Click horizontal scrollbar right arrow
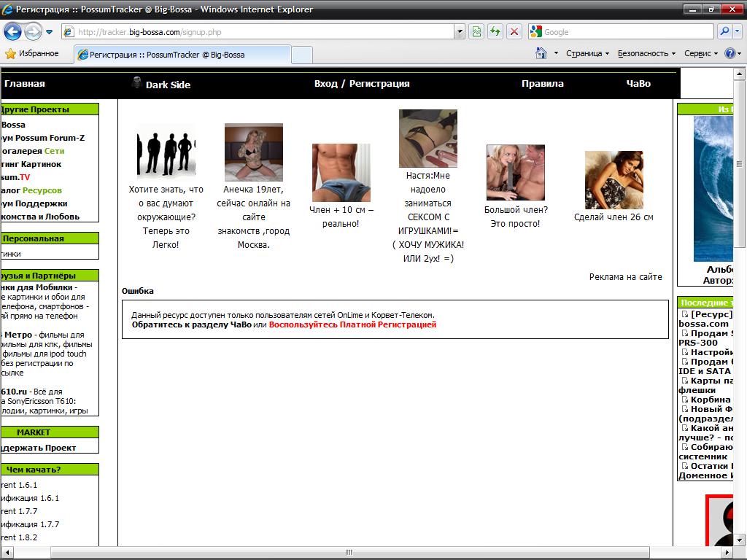This screenshot has width=747, height=560. 727,553
